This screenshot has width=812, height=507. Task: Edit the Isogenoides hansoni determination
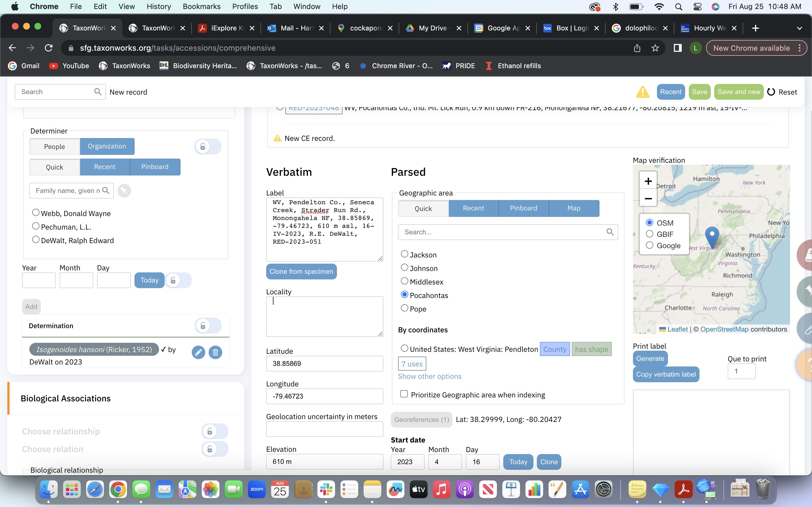point(198,352)
